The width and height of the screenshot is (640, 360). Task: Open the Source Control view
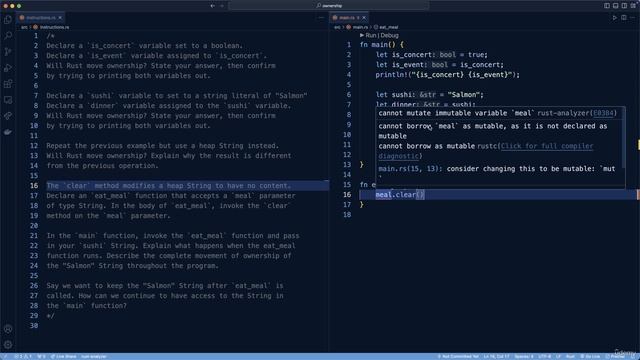click(8, 52)
